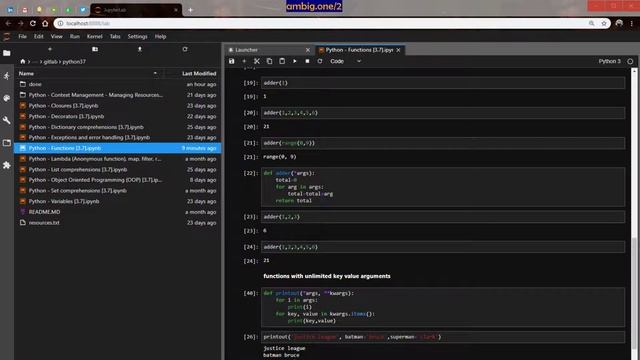Select Python - Set comprehensions notebook
This screenshot has width=640, height=360.
click(118, 191)
